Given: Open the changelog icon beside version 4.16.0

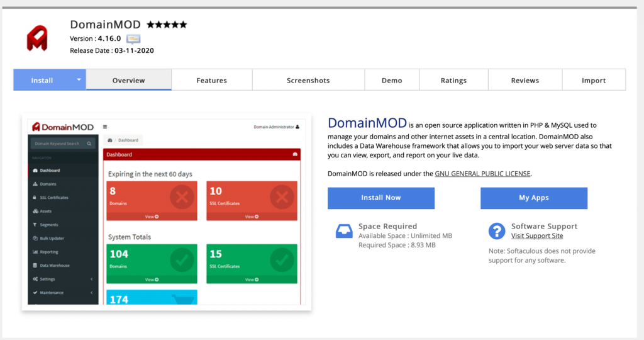Looking at the screenshot, I should [133, 39].
